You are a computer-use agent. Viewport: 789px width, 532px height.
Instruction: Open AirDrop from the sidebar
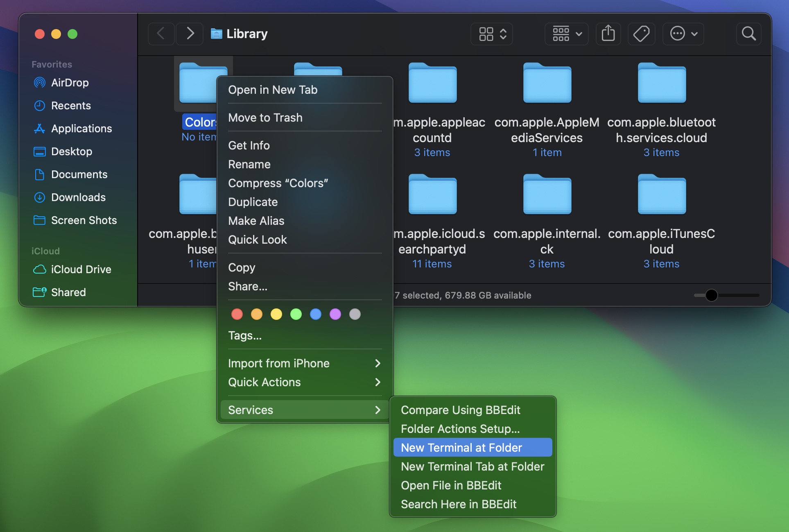[x=70, y=83]
